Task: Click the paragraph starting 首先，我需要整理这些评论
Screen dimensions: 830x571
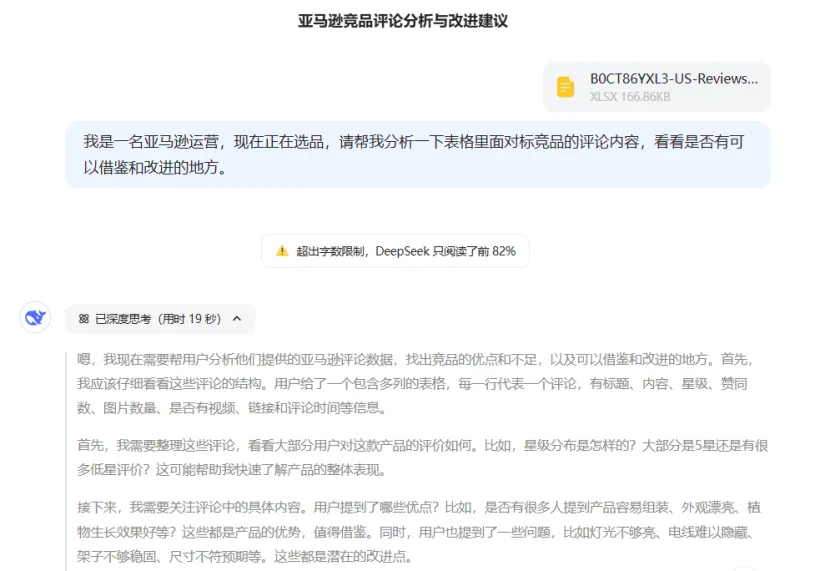Action: 422,457
